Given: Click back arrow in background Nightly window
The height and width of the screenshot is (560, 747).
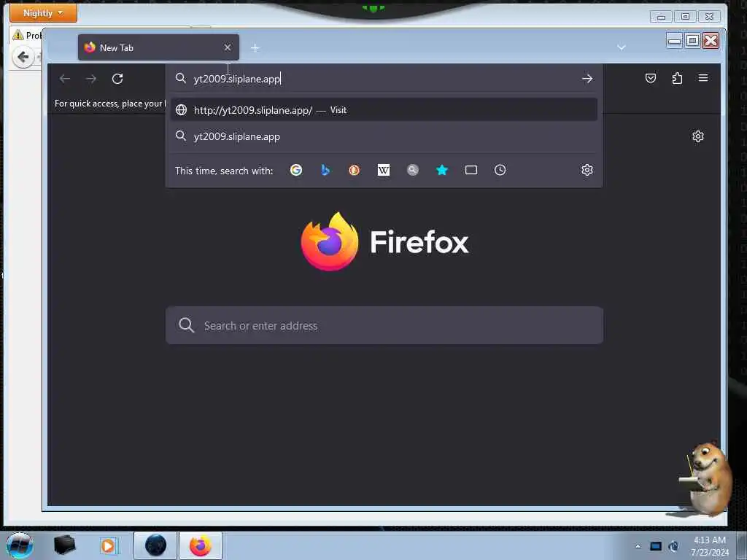Looking at the screenshot, I should (23, 58).
